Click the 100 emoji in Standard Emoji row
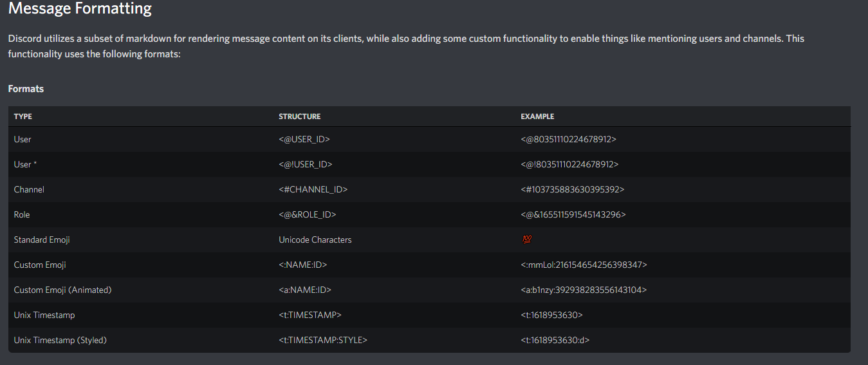868x365 pixels. (527, 239)
